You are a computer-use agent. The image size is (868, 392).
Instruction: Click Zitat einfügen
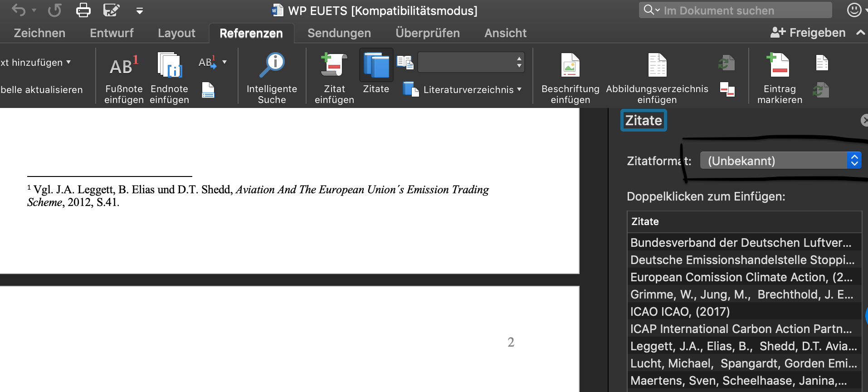click(334, 78)
